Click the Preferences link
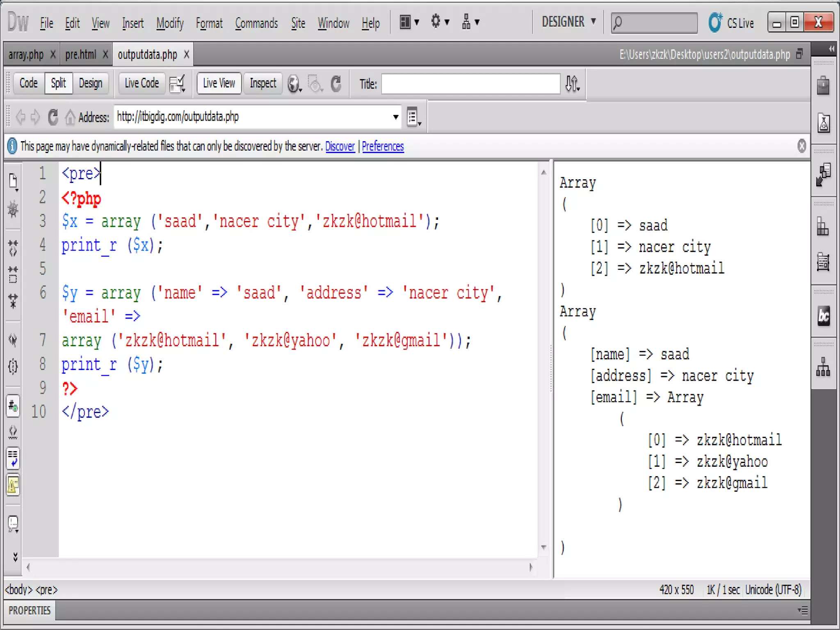 [382, 146]
